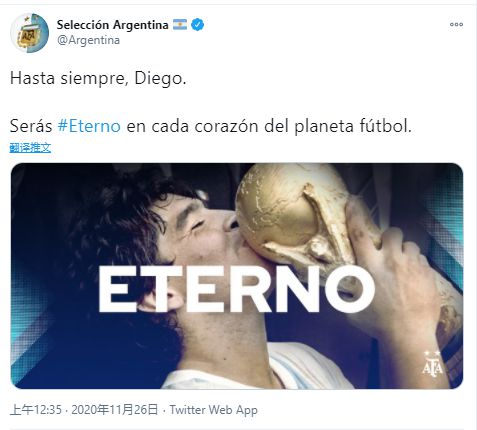Image resolution: width=477 pixels, height=430 pixels.
Task: Click the 上午12:35 tweet timestamp
Action: pos(36,410)
